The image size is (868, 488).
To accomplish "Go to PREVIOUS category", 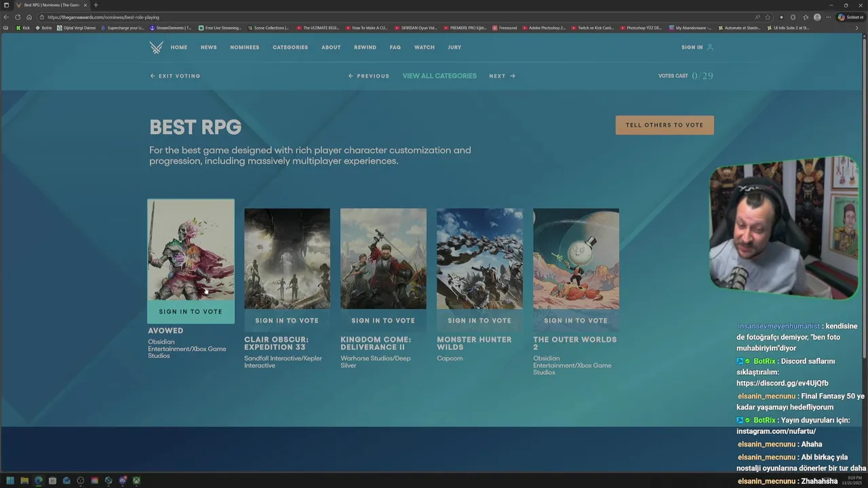I will [369, 76].
